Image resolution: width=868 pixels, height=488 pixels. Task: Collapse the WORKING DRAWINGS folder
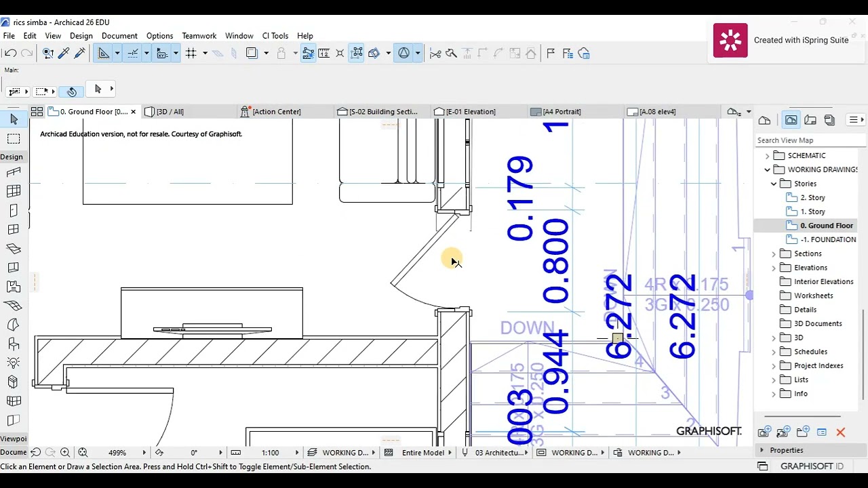click(767, 169)
